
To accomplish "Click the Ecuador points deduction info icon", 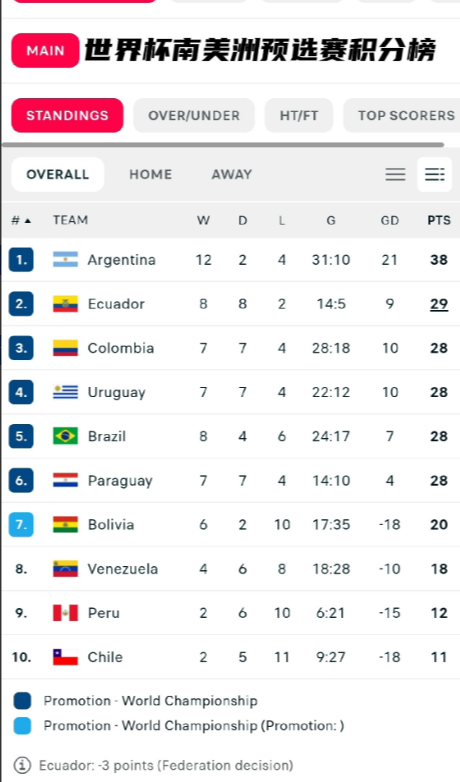I will [22, 765].
